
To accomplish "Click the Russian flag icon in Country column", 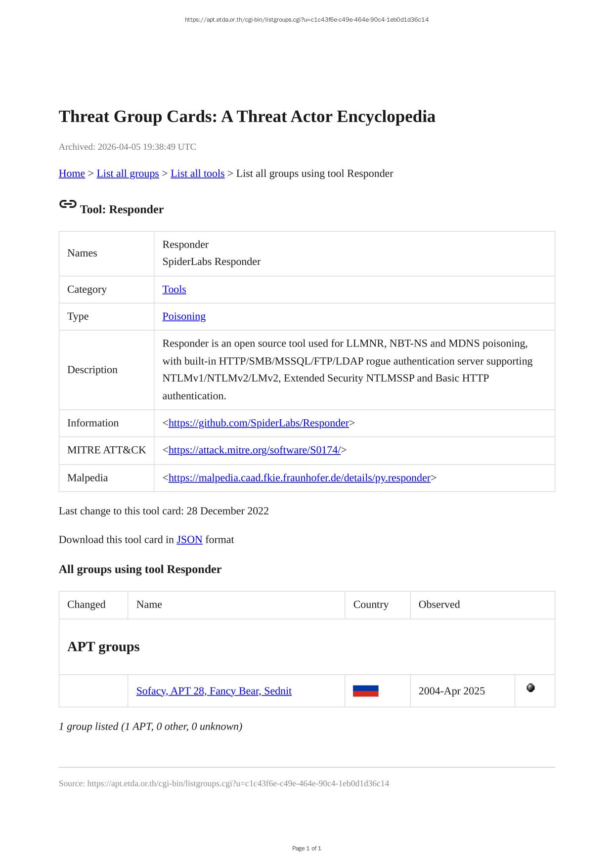I will click(x=365, y=691).
